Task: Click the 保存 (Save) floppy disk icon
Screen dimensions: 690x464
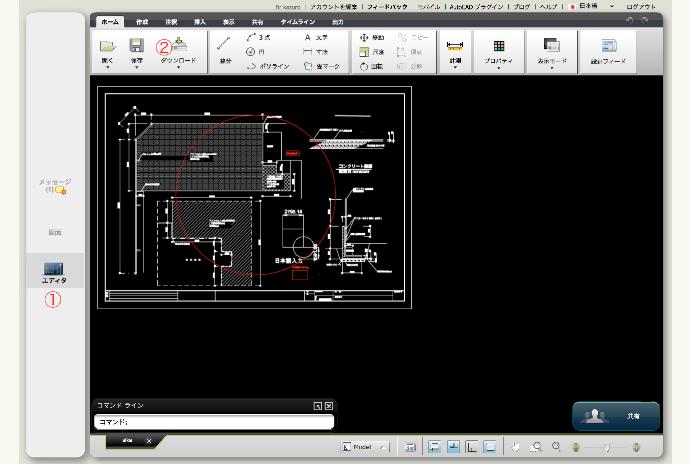Action: point(136,45)
